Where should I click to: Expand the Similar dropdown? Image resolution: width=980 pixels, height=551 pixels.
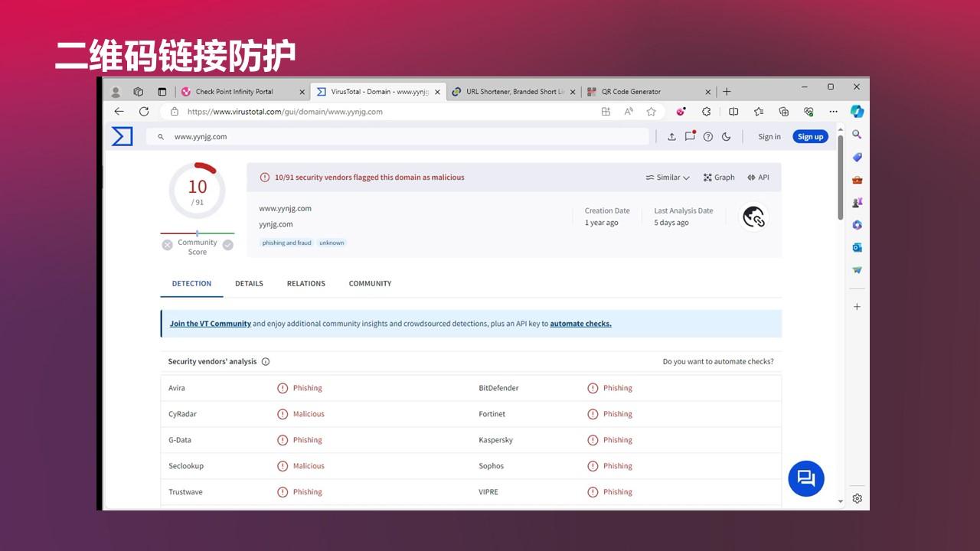[x=668, y=178]
